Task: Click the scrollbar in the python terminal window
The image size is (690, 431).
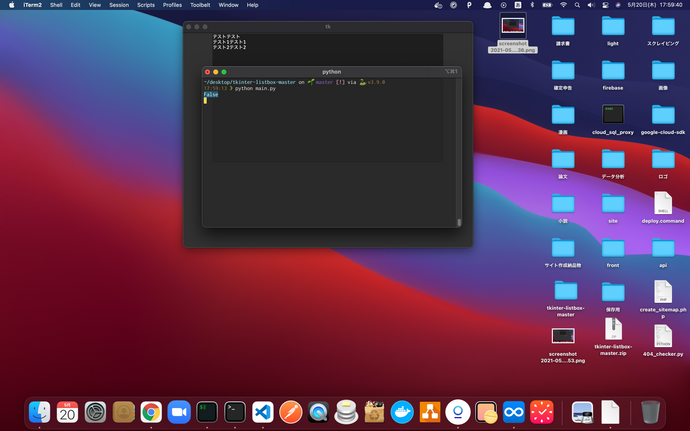Action: click(x=459, y=222)
